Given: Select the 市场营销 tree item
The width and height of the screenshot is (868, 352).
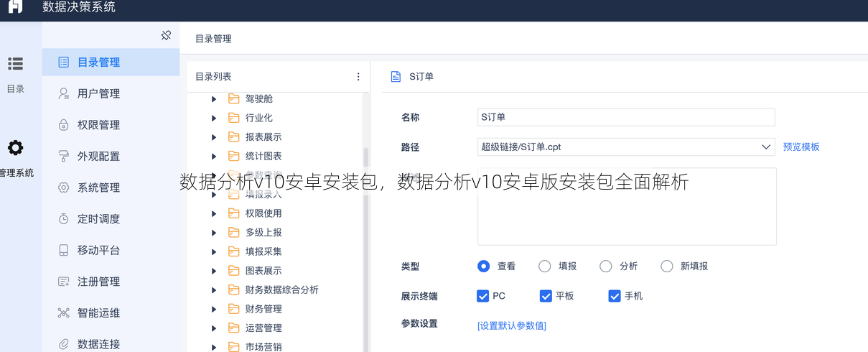Looking at the screenshot, I should point(263,347).
